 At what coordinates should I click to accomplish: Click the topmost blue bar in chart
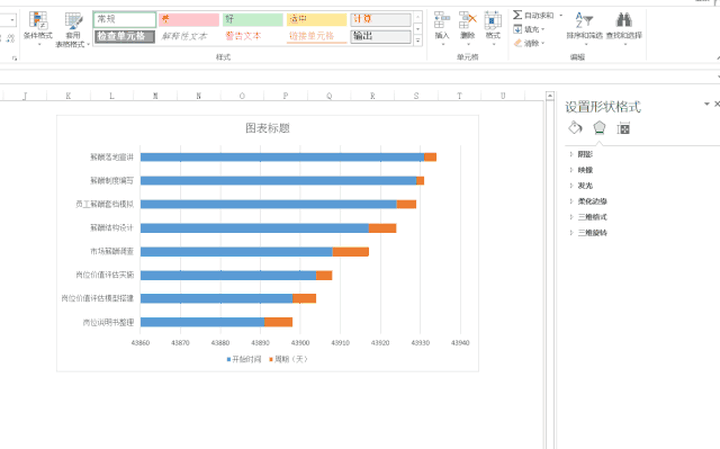click(x=282, y=157)
